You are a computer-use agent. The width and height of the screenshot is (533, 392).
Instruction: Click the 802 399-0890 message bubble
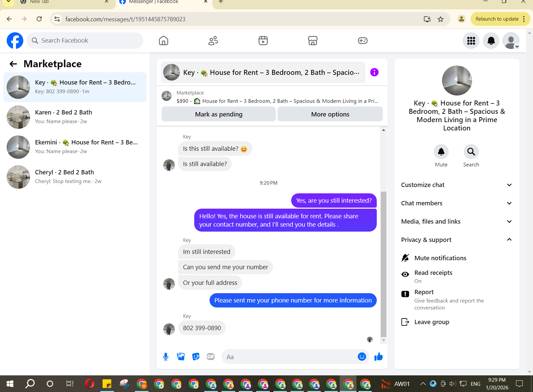pyautogui.click(x=202, y=328)
